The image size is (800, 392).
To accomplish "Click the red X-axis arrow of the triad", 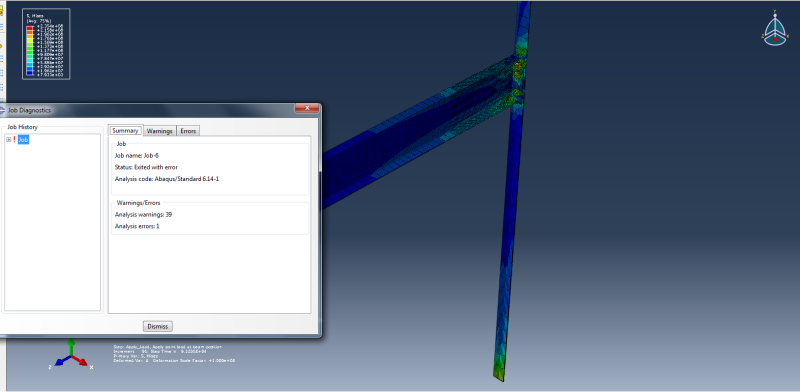I will (x=81, y=360).
